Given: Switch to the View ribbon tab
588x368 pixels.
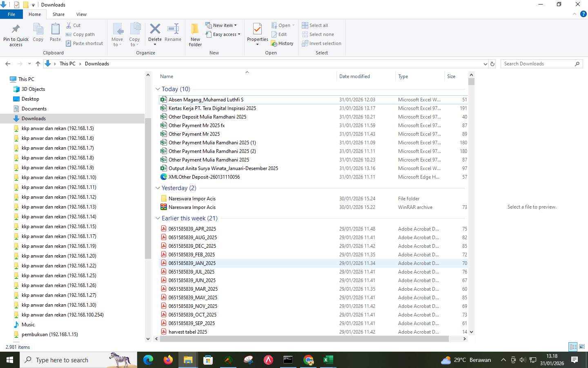Looking at the screenshot, I should click(x=81, y=14).
